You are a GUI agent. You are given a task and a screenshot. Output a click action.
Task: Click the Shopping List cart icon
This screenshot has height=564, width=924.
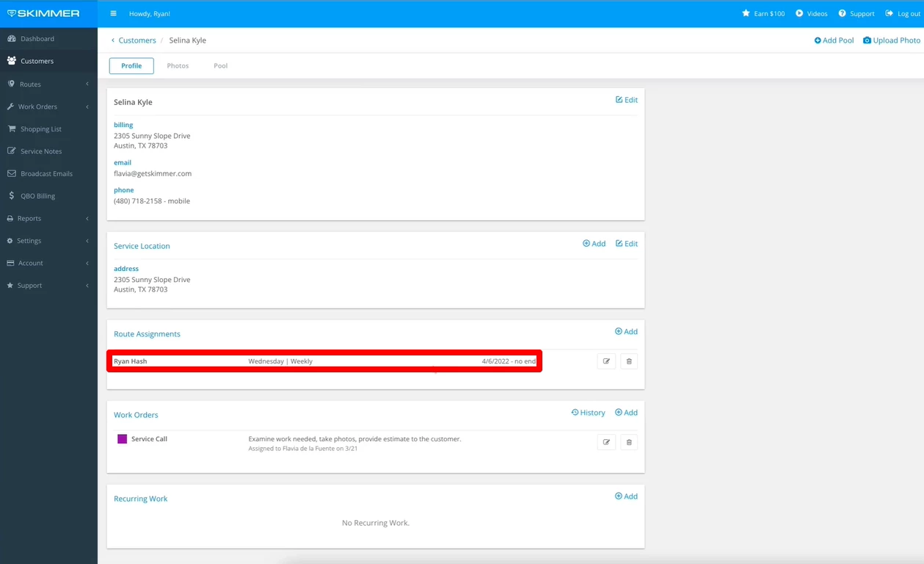tap(12, 129)
